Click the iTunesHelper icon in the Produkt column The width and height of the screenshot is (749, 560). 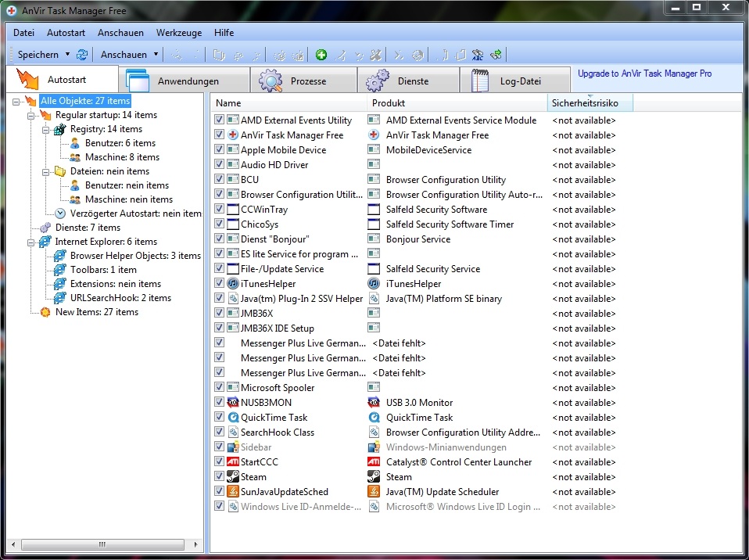374,284
